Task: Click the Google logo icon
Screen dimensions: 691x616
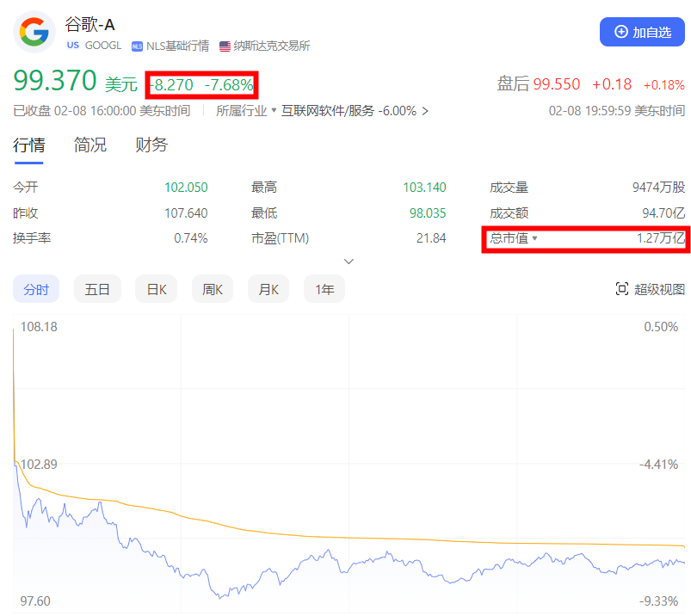Action: click(34, 32)
